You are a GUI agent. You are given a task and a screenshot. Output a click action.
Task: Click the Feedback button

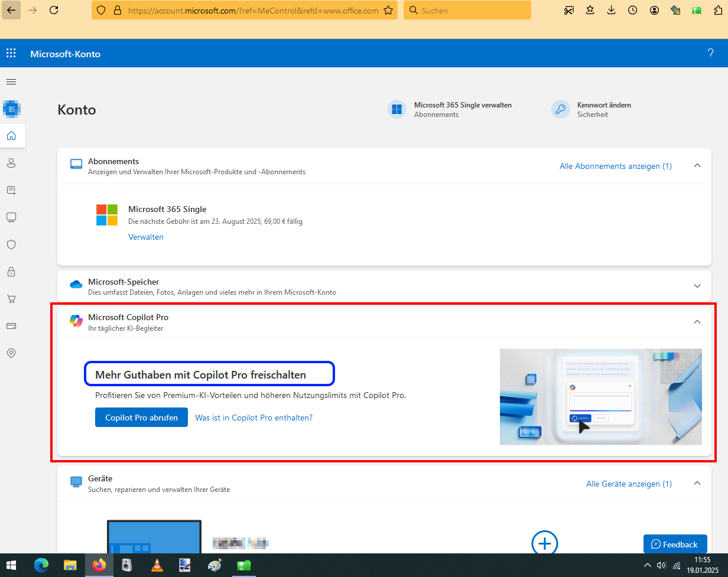coord(675,544)
